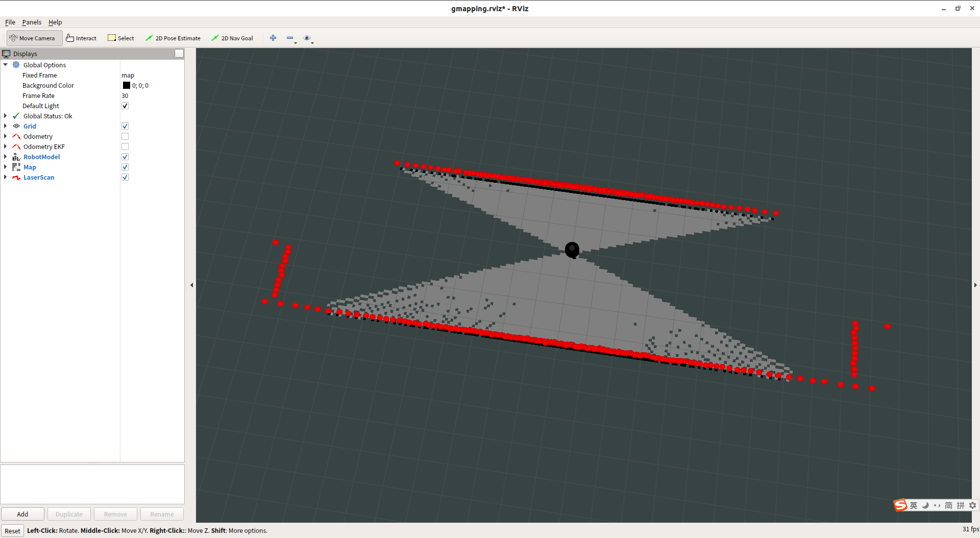980x538 pixels.
Task: Click the Odometry red arrow icon
Action: (x=16, y=136)
